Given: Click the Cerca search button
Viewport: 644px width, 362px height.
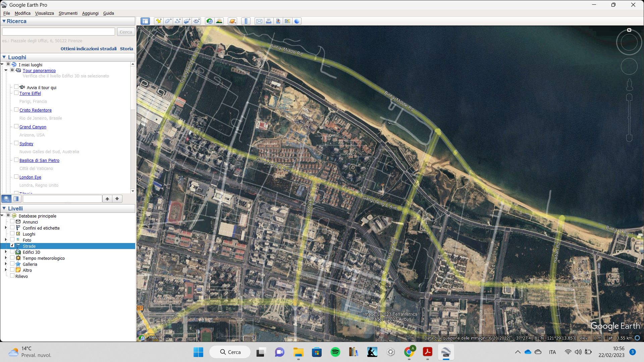Looking at the screenshot, I should click(x=126, y=32).
